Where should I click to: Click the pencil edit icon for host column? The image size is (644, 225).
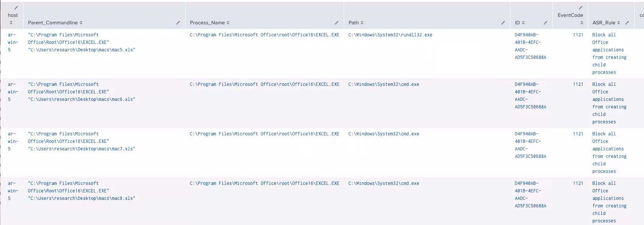(16, 7)
